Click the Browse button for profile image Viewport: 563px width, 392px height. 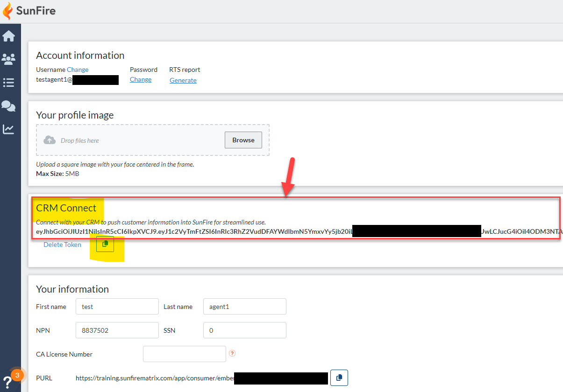point(243,140)
